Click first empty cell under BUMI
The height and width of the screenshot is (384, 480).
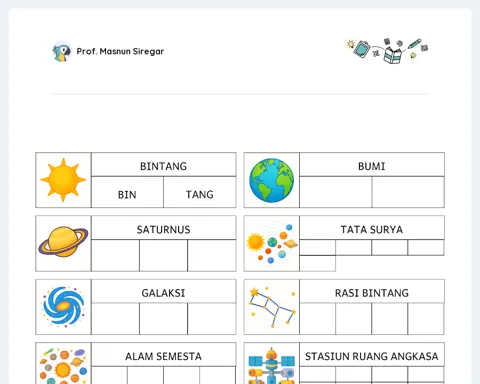click(336, 192)
